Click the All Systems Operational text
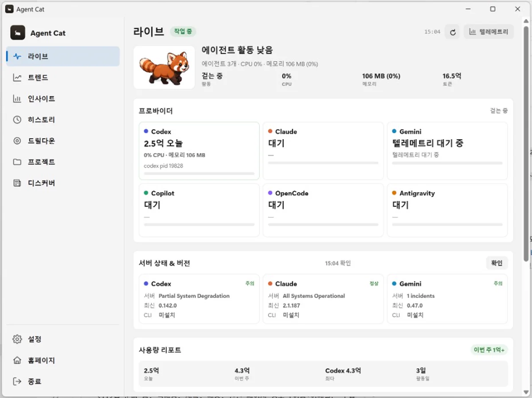Viewport: 532px width, 398px height. (314, 296)
